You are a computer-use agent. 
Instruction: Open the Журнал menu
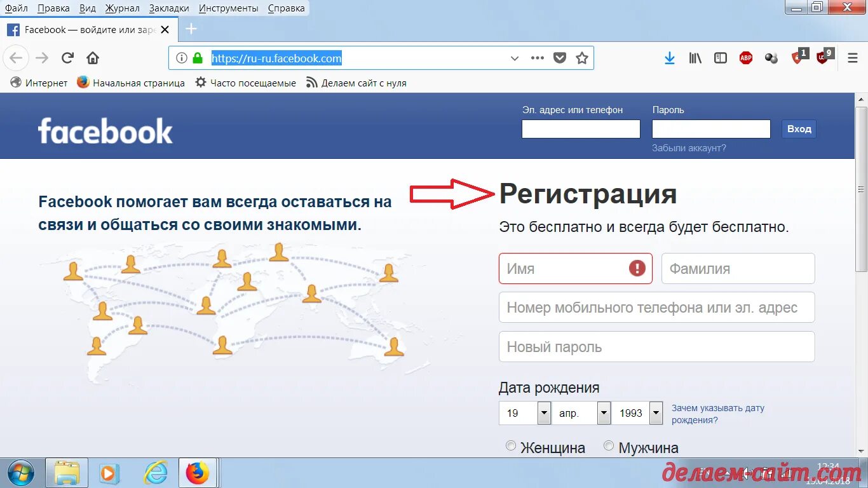pos(122,8)
